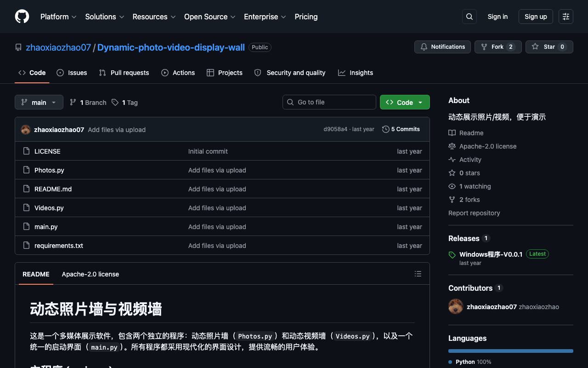Click the book icon beside Readme

click(x=452, y=133)
